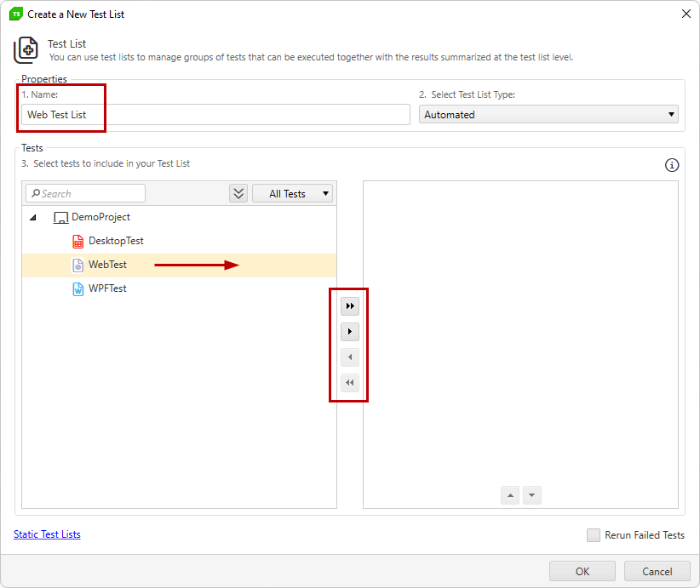Click the expand all chevrons button

click(x=238, y=194)
